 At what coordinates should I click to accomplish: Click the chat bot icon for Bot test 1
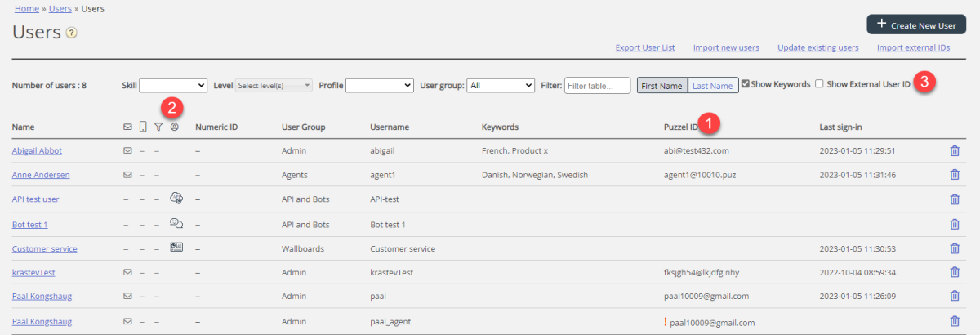pos(176,223)
